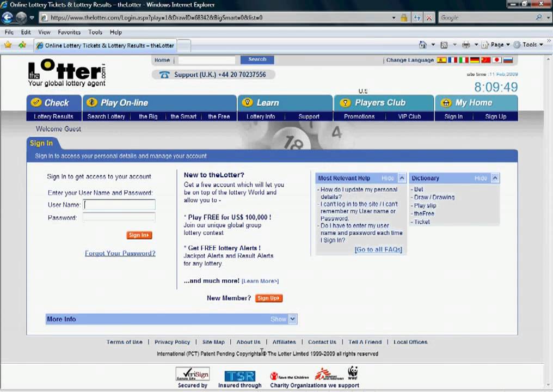Select the German flag language
553x392 pixels.
[x=475, y=60]
